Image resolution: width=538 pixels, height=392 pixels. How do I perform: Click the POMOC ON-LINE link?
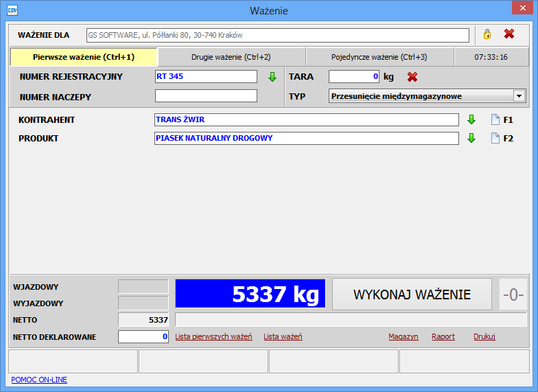[x=39, y=380]
